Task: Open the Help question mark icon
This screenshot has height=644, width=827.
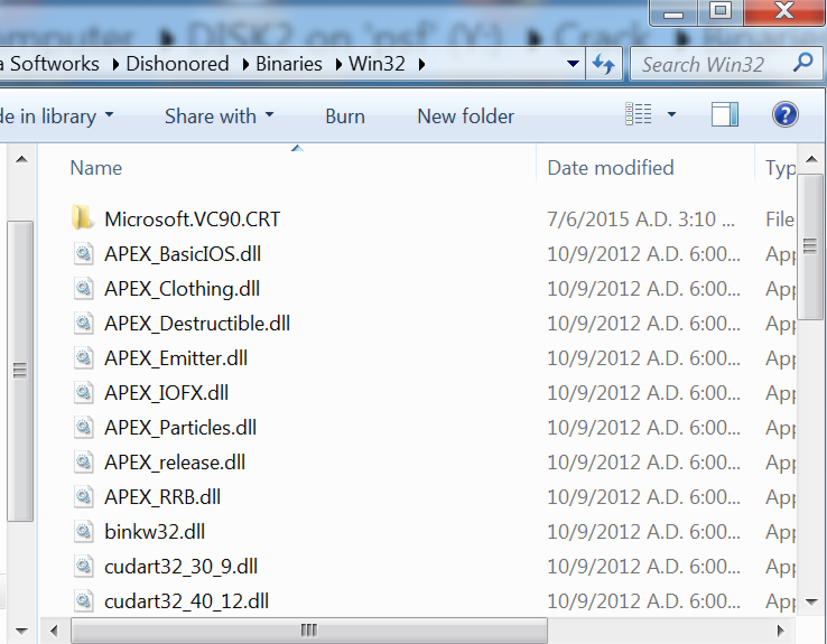Action: click(x=784, y=115)
